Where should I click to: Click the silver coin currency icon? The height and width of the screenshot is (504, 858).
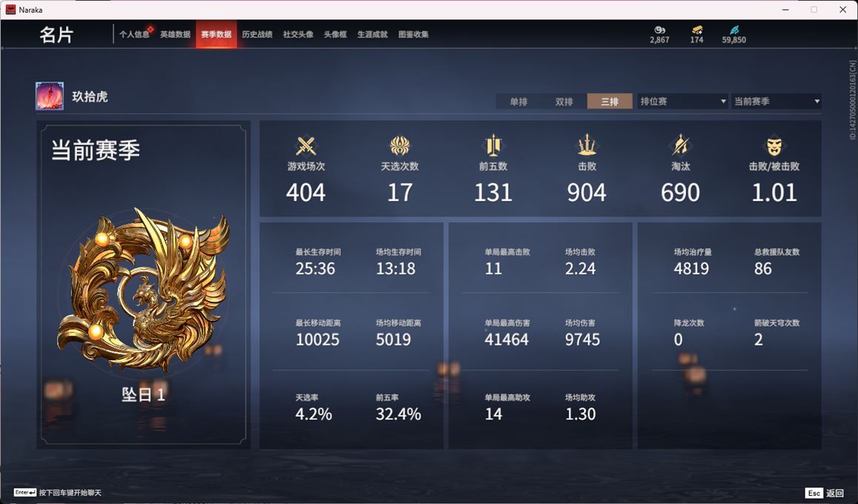tap(659, 30)
